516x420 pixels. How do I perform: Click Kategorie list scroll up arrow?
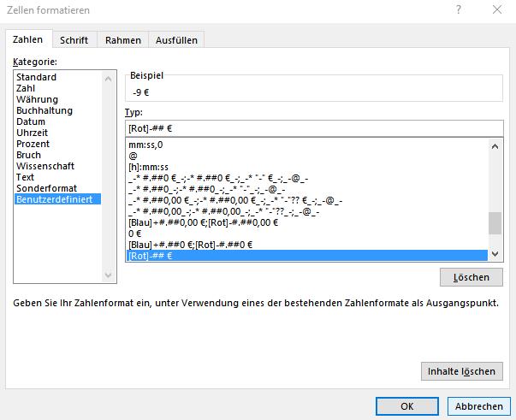point(108,79)
